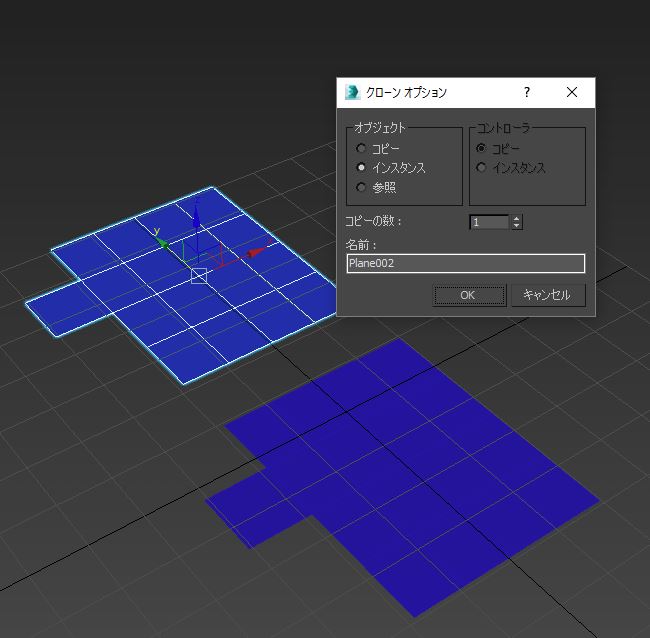Decrease copy count with the spinner down arrow
Image resolution: width=650 pixels, height=638 pixels.
pyautogui.click(x=516, y=226)
